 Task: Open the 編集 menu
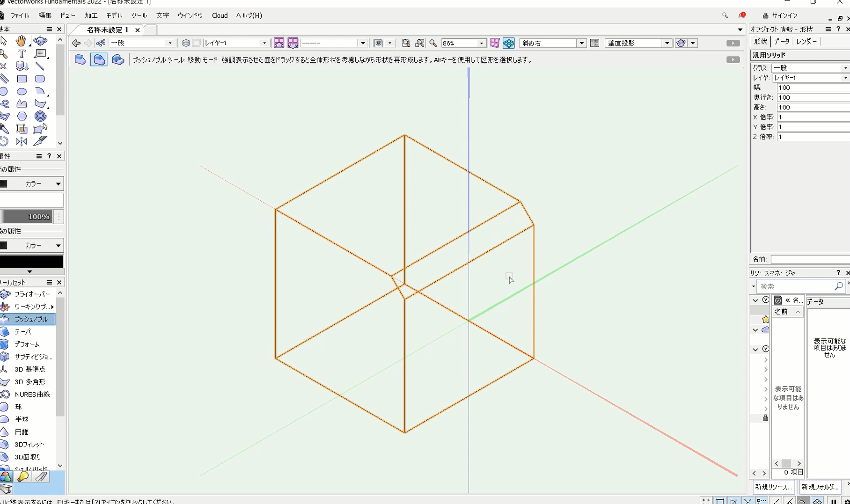pyautogui.click(x=45, y=15)
